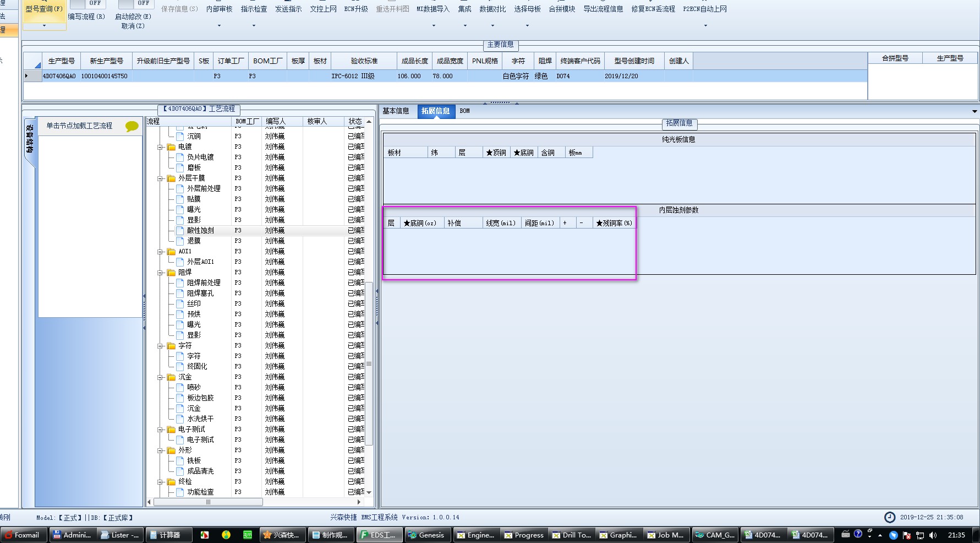Open the Admini... taskbar window
Screen dimensions: 980x543
click(x=72, y=535)
